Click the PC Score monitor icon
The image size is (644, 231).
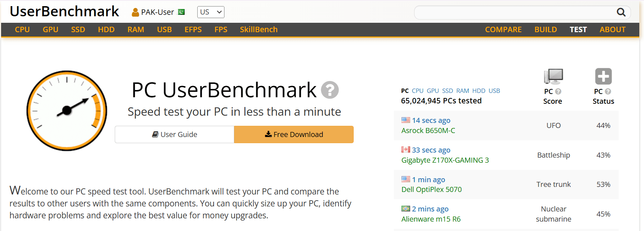point(553,76)
